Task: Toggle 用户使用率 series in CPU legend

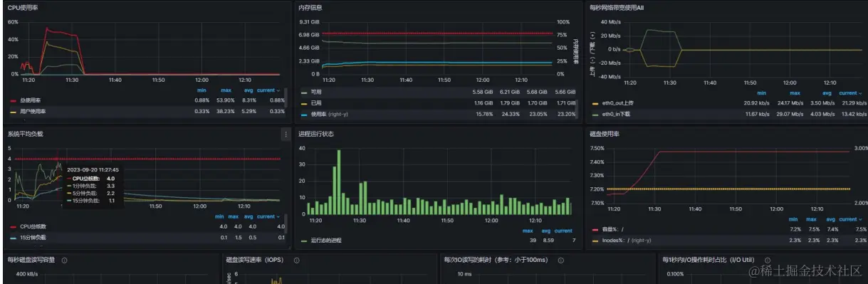Action: 33,112
